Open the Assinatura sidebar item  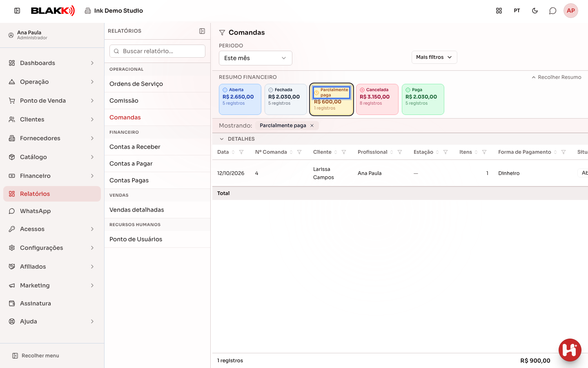tap(52, 303)
